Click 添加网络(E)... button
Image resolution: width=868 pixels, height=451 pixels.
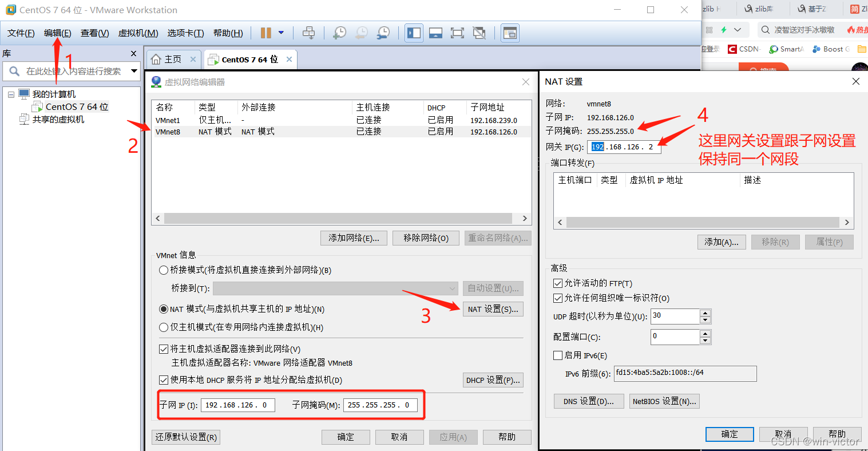pos(354,238)
